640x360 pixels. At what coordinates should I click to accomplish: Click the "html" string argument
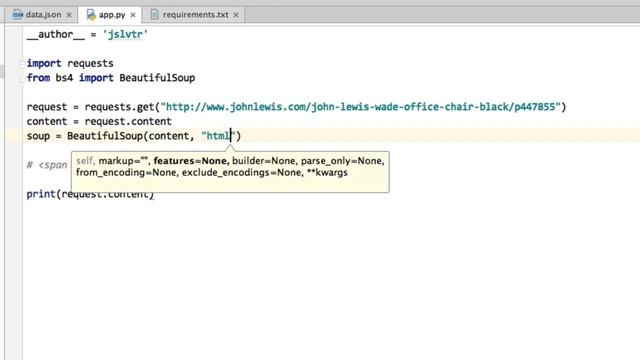click(218, 136)
